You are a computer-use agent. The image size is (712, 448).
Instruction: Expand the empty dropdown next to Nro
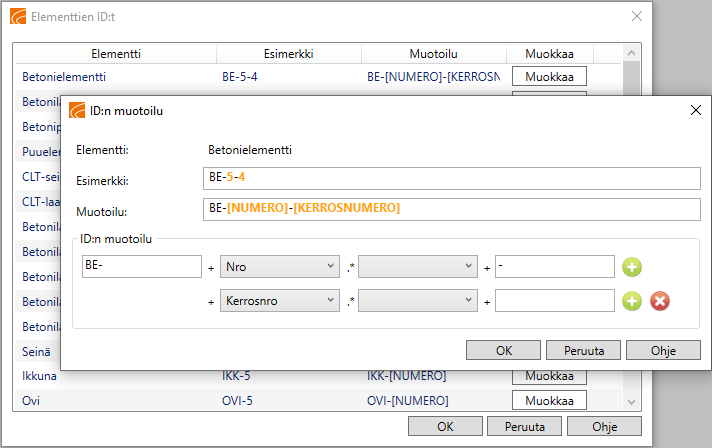pyautogui.click(x=418, y=267)
